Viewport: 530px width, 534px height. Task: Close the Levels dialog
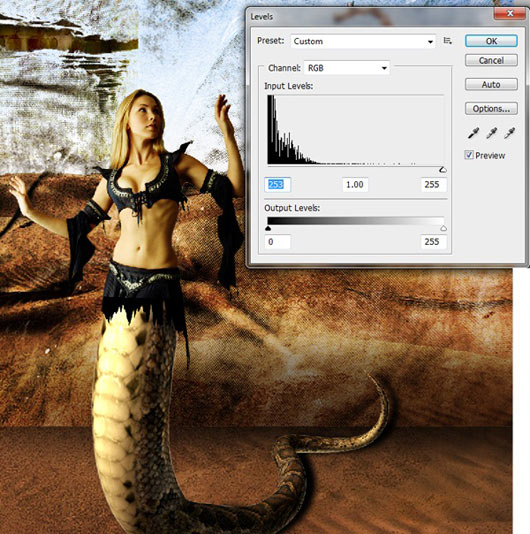pos(509,14)
